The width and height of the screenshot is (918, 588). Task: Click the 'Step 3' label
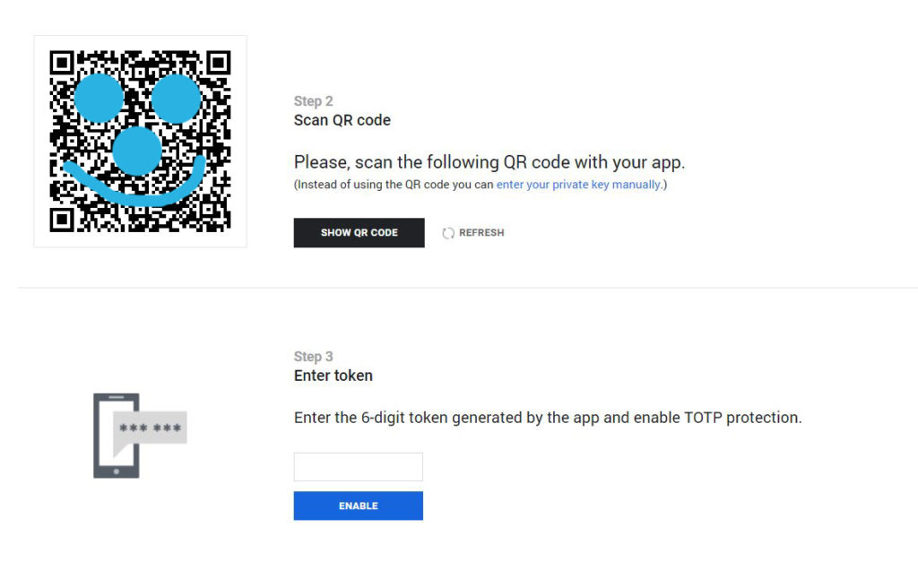click(x=313, y=357)
